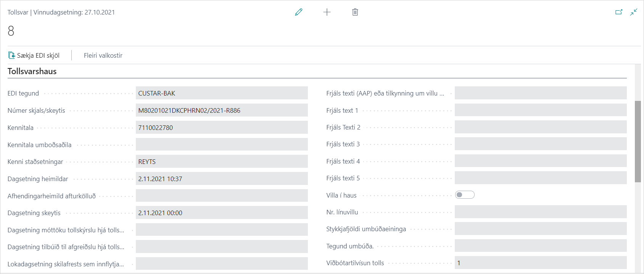Click the Dagsetning skeytis field

coord(221,213)
